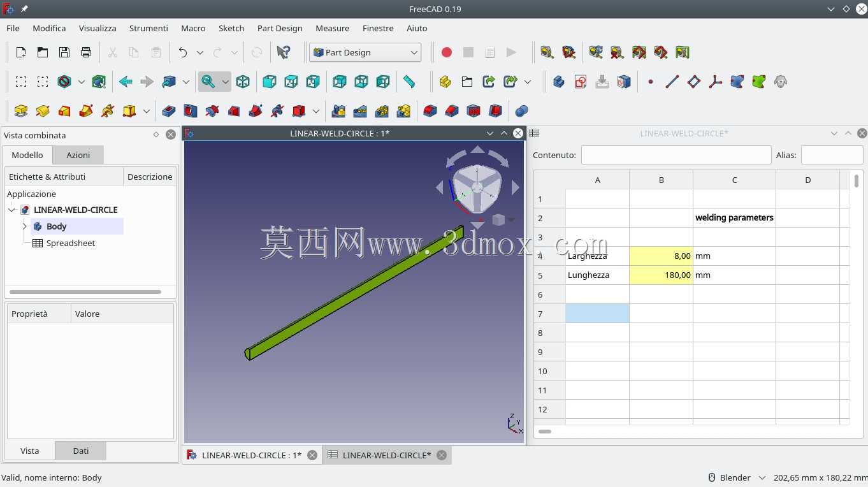Click the Create group folder icon
Image resolution: width=868 pixels, height=487 pixels.
pyautogui.click(x=467, y=82)
